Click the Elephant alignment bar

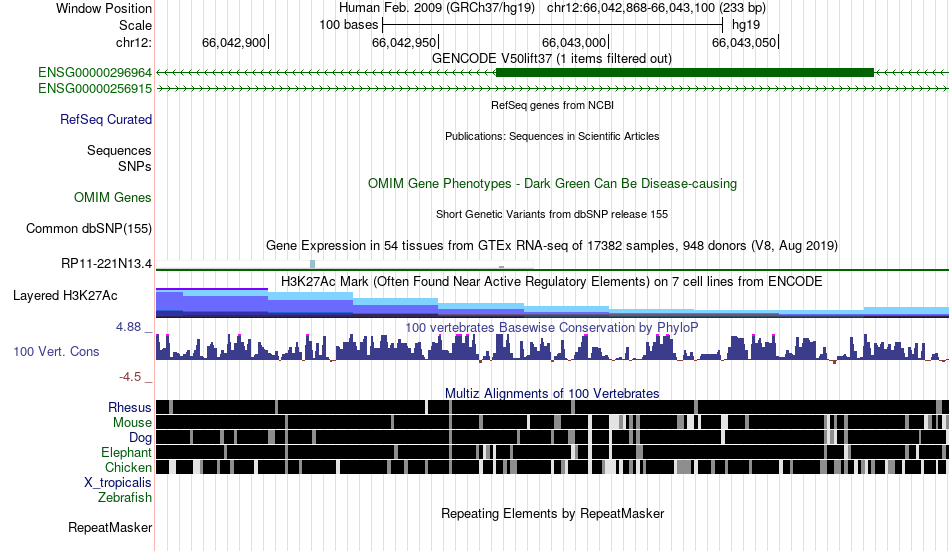(x=552, y=452)
